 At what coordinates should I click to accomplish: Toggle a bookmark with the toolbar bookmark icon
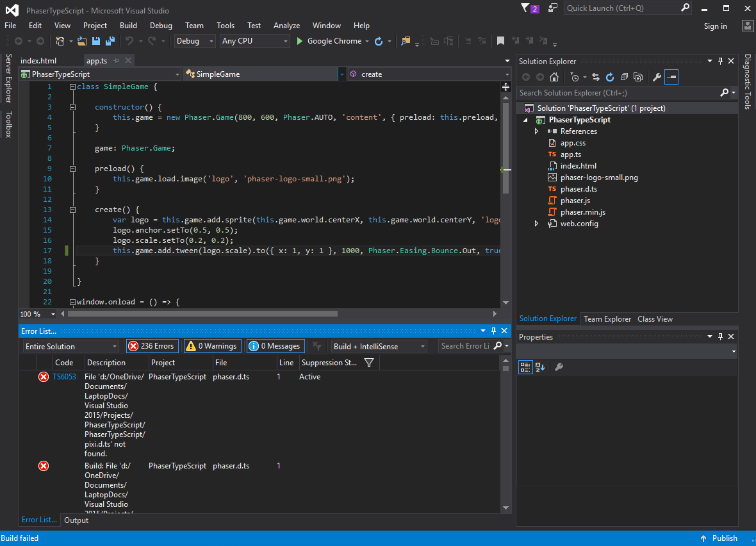coord(500,41)
